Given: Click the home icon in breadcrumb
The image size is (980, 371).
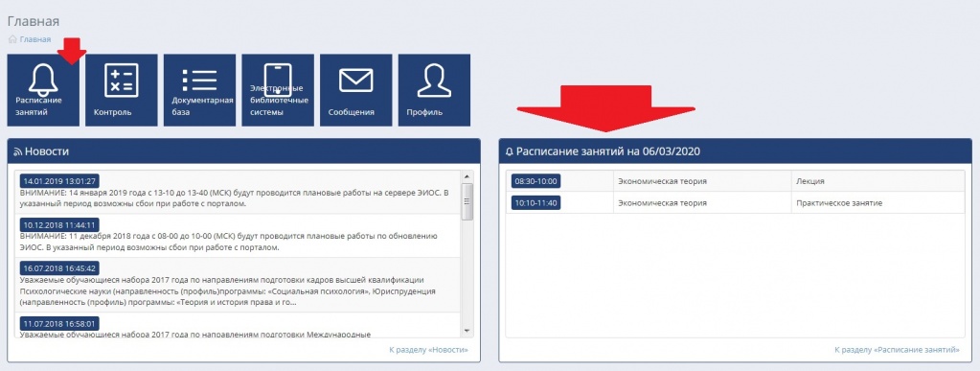Looking at the screenshot, I should pos(11,39).
